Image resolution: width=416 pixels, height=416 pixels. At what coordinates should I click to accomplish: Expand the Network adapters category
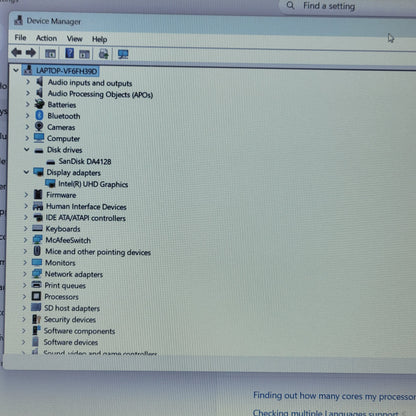pyautogui.click(x=25, y=274)
